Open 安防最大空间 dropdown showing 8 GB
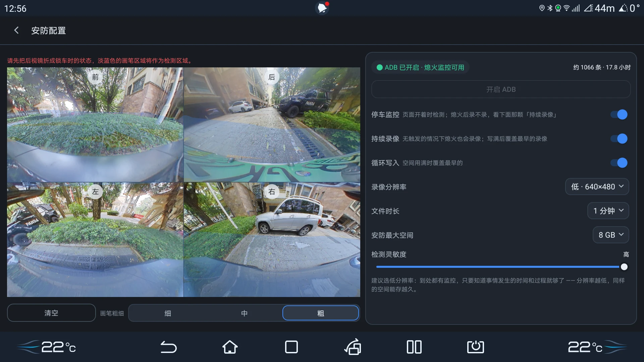 [611, 235]
